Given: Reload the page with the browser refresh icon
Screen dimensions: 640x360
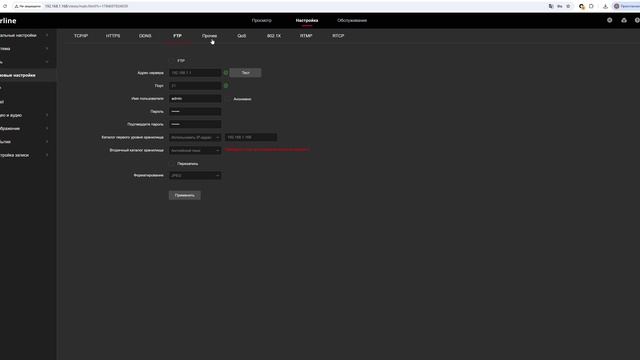Looking at the screenshot, I should [5, 6].
